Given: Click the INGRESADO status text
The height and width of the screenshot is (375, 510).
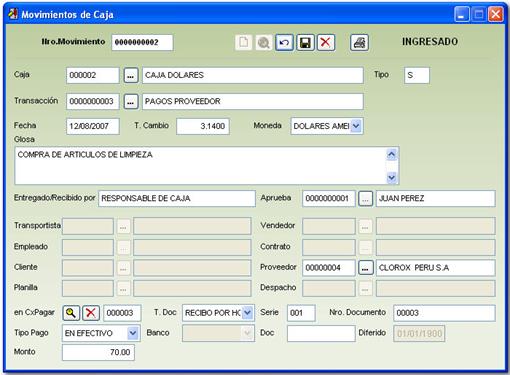Looking at the screenshot, I should pyautogui.click(x=430, y=42).
